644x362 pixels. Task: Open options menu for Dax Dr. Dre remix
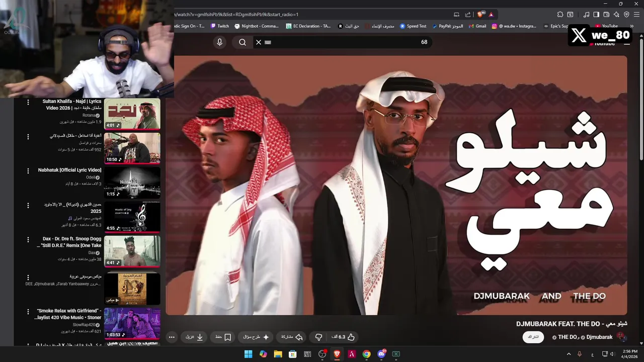pyautogui.click(x=28, y=240)
